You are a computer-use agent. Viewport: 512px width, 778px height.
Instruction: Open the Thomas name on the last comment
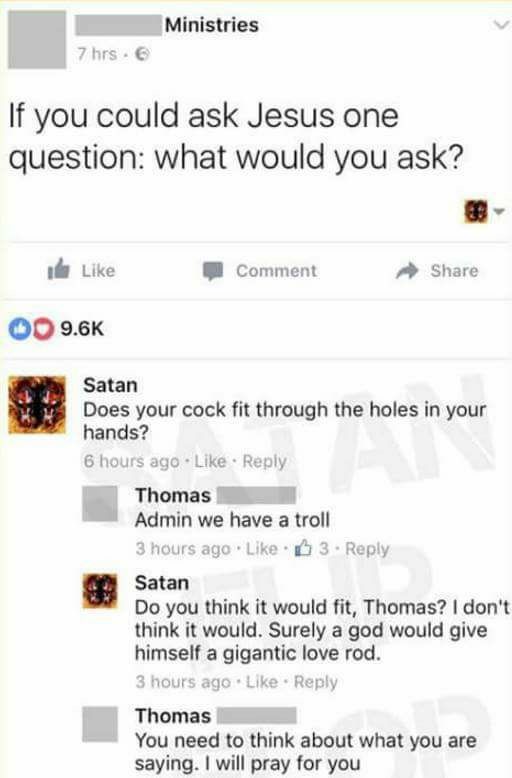[x=173, y=716]
